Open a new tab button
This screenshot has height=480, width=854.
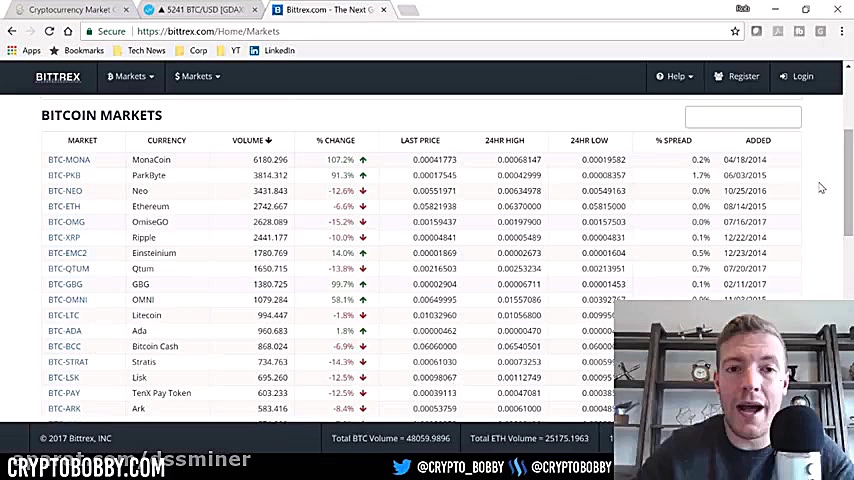point(408,10)
